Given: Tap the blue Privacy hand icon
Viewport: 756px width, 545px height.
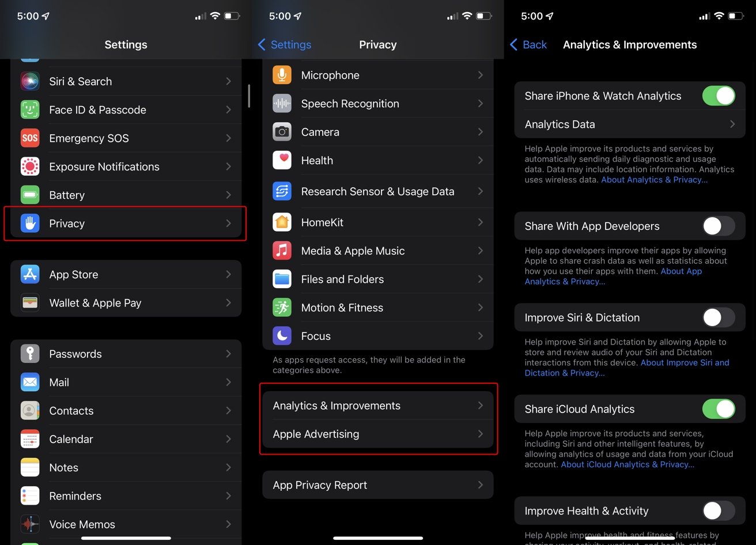Looking at the screenshot, I should pos(30,224).
